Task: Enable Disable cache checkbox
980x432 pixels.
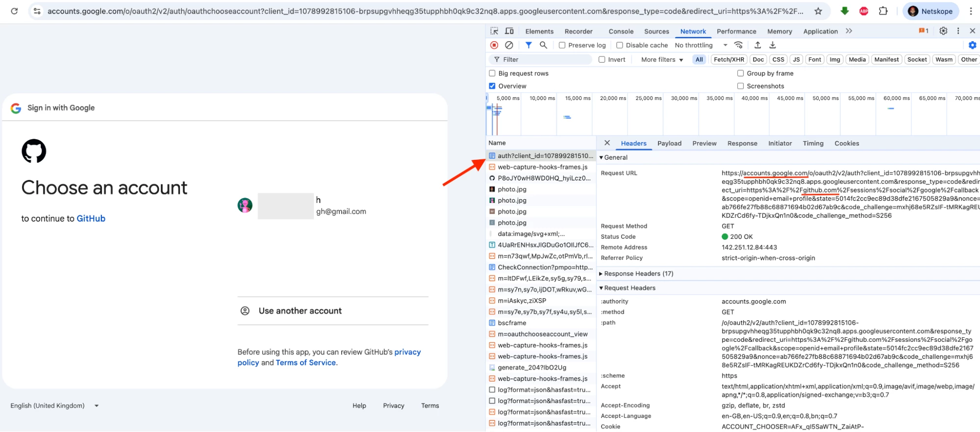Action: [620, 45]
